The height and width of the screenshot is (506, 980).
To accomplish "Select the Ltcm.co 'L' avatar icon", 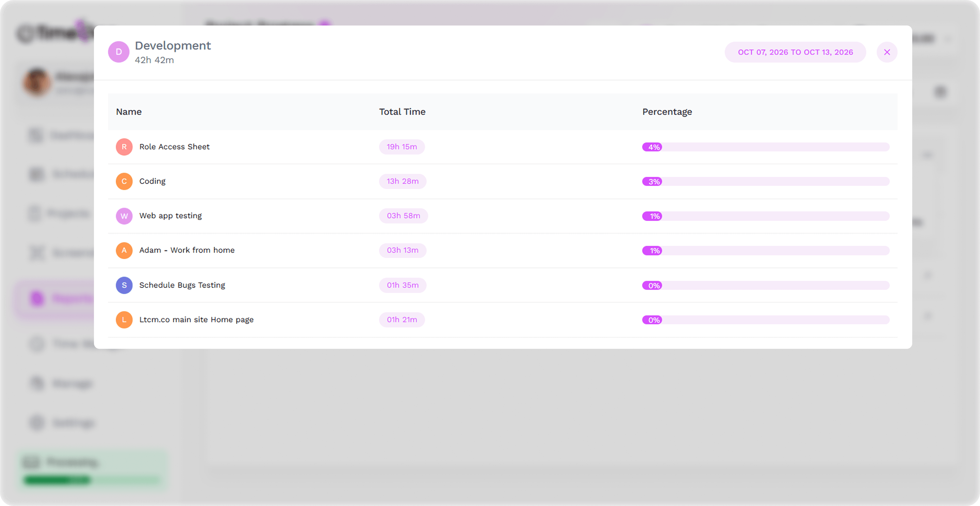I will 124,320.
